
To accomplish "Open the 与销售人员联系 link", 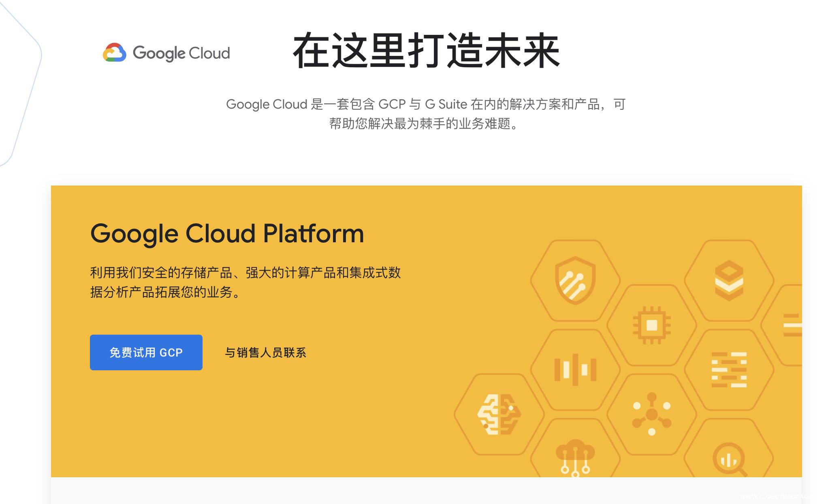I will pos(266,352).
